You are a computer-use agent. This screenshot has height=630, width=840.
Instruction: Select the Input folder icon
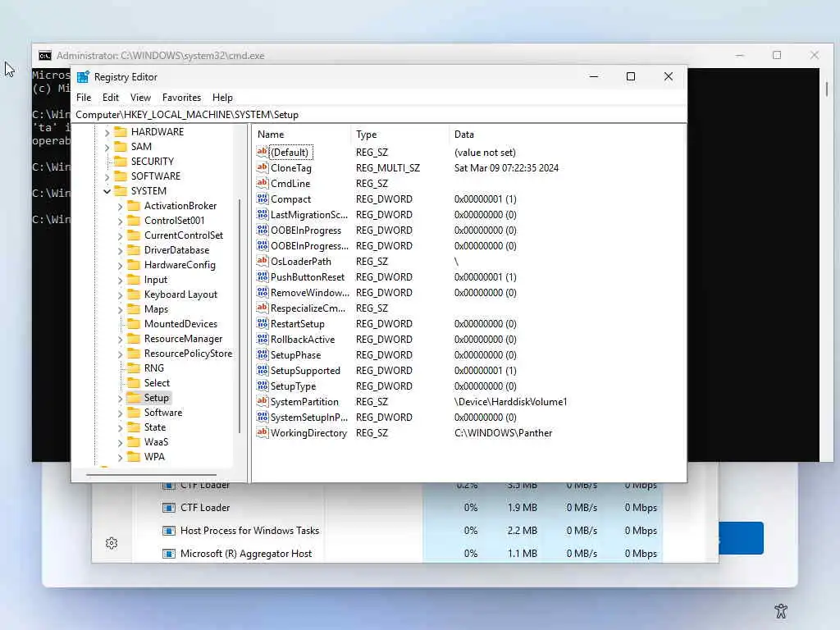(x=134, y=280)
